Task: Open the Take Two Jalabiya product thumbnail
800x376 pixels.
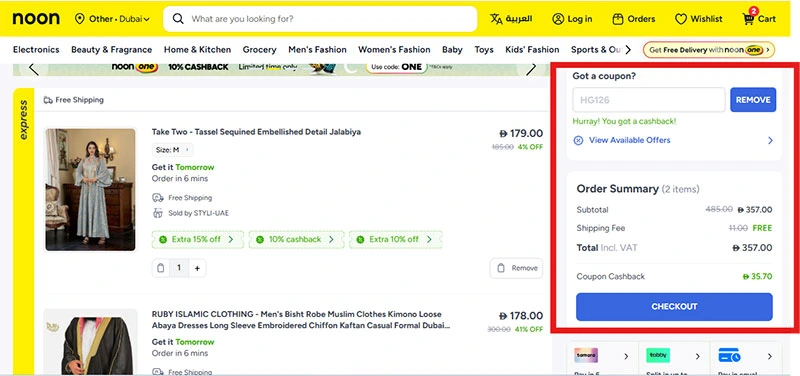Action: (x=90, y=189)
